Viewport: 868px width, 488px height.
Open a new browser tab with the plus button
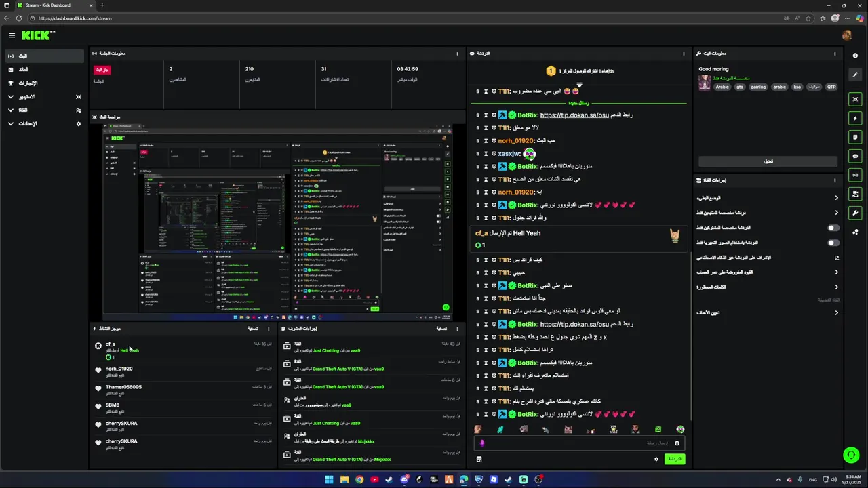(102, 5)
